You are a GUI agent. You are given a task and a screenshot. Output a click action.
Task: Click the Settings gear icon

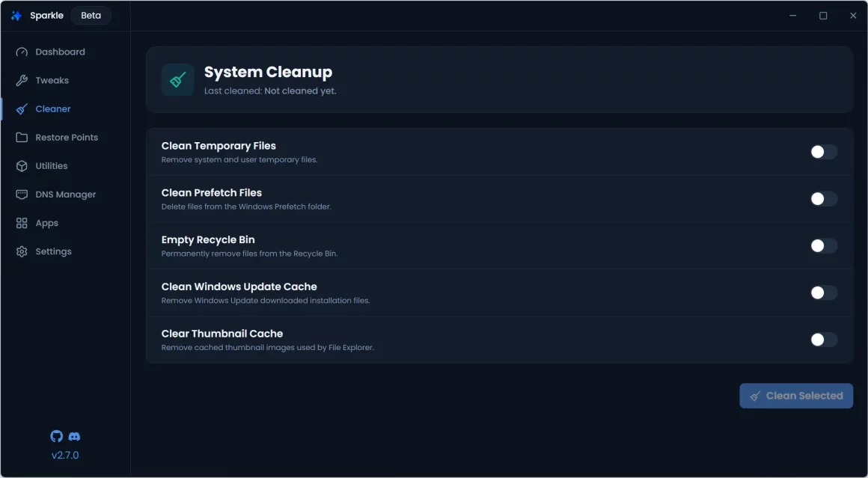pos(22,252)
